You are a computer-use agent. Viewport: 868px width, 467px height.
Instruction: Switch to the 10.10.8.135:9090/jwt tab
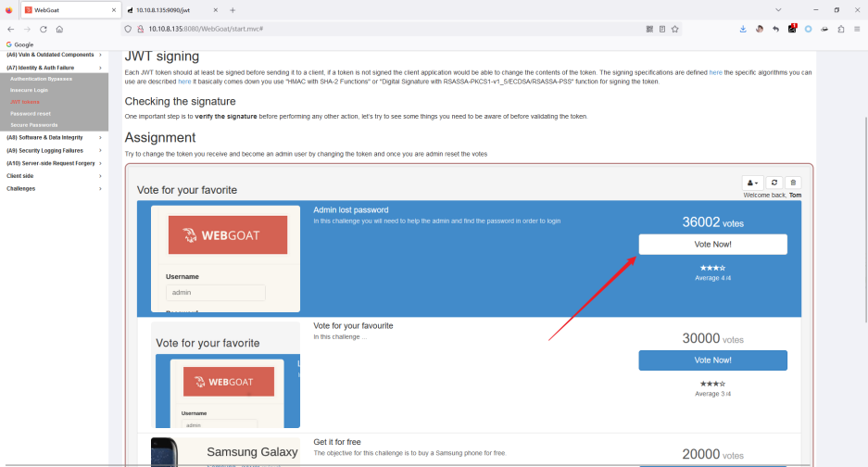tap(172, 10)
